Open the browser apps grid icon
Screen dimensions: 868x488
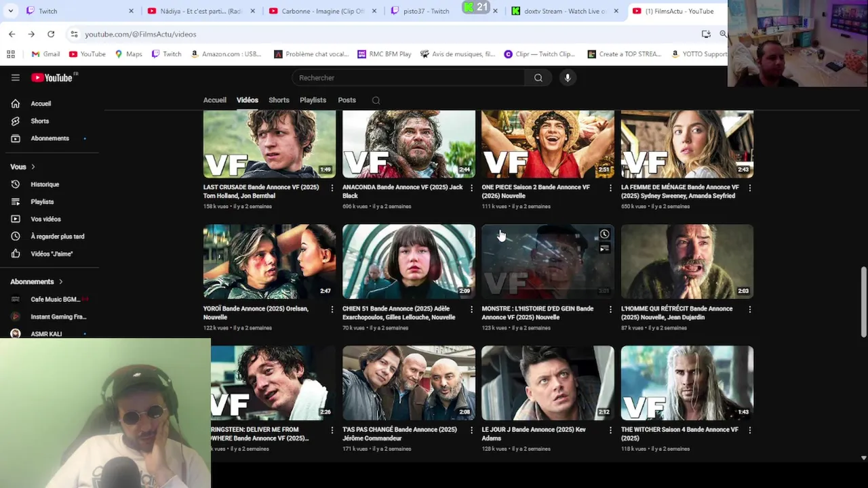[x=11, y=54]
